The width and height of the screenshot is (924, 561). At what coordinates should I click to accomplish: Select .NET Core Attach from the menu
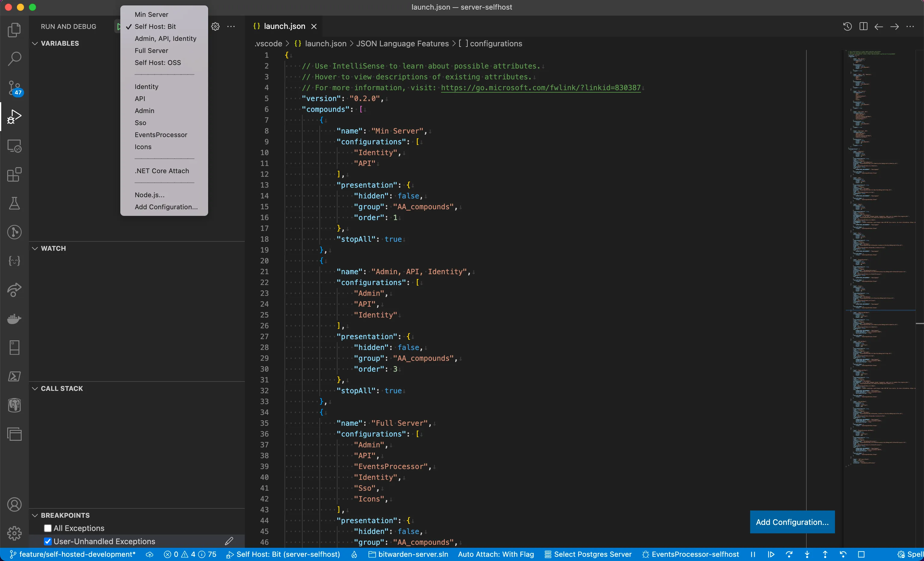coord(162,170)
